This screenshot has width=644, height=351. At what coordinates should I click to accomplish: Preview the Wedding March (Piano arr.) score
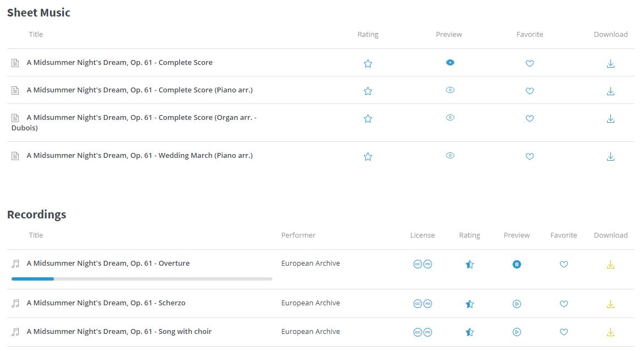coord(450,156)
